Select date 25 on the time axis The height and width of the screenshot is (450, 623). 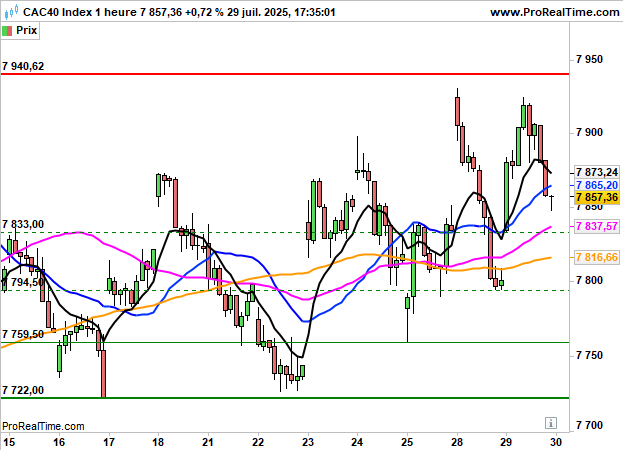pyautogui.click(x=407, y=442)
